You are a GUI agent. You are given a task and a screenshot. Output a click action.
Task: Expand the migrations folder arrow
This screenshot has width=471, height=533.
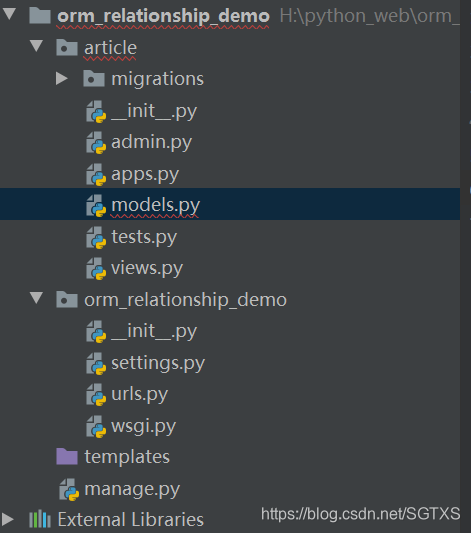point(62,79)
